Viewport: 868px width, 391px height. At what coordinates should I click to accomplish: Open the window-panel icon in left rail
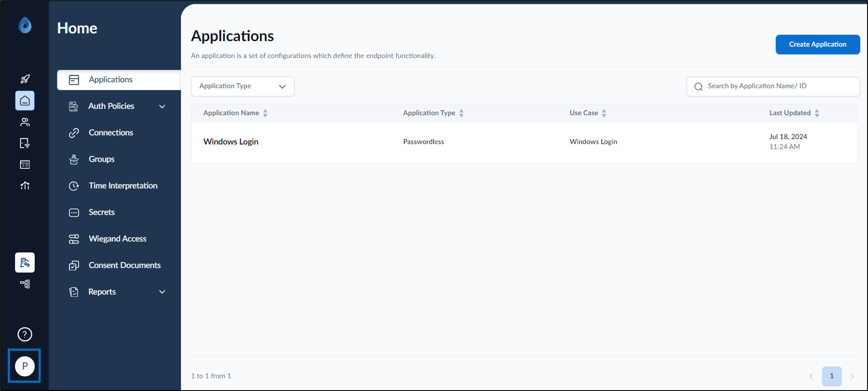[x=25, y=165]
